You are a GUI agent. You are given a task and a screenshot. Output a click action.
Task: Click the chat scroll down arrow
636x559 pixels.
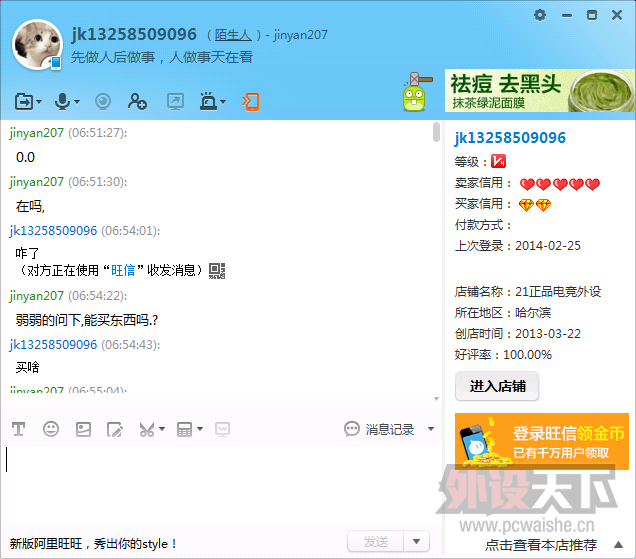(436, 399)
